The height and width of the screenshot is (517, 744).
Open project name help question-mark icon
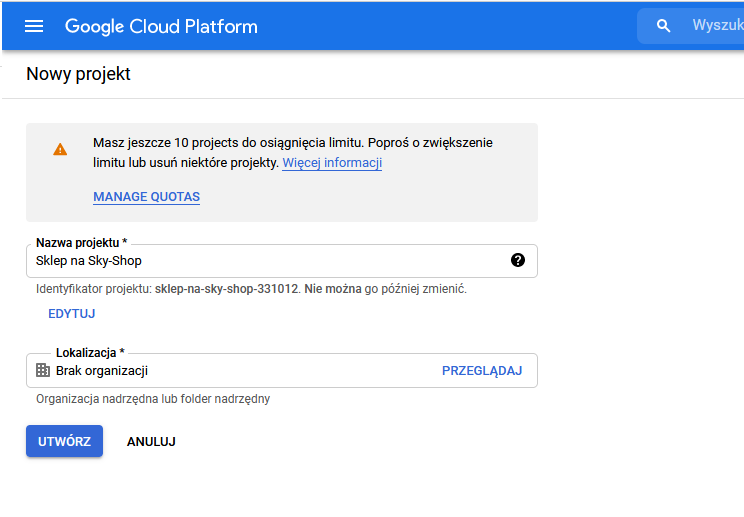[x=518, y=260]
